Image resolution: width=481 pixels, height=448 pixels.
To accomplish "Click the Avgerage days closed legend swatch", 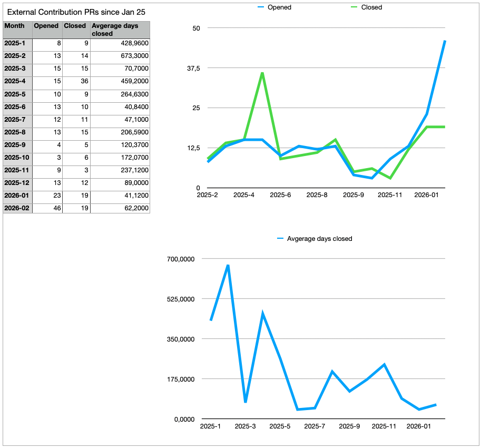I will tap(280, 239).
